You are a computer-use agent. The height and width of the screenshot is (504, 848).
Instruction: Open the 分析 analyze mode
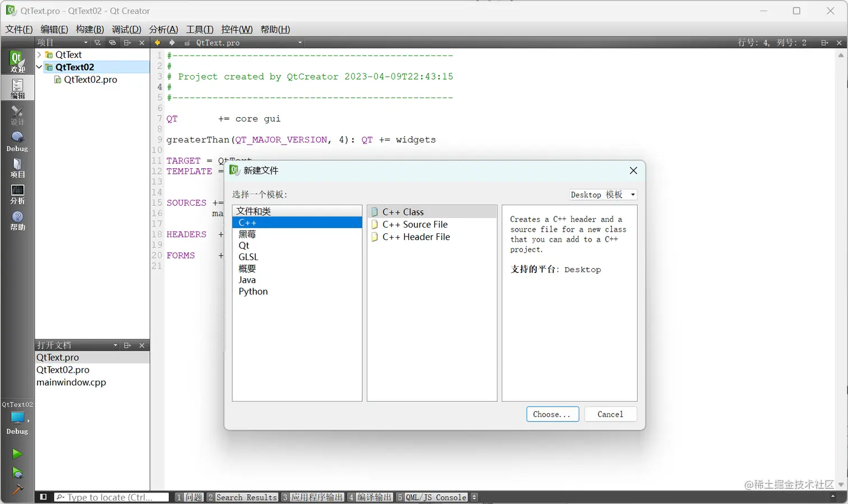pos(17,194)
